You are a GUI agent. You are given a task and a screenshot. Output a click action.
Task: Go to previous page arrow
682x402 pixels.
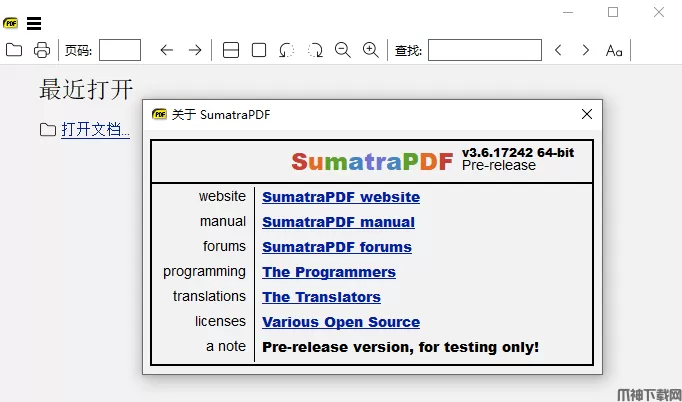click(167, 50)
